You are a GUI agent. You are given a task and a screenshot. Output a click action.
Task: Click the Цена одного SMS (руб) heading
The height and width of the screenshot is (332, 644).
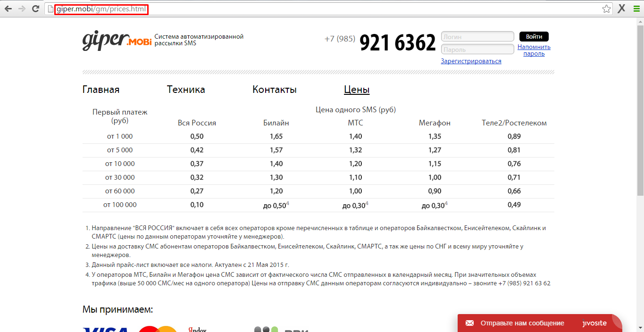click(356, 110)
